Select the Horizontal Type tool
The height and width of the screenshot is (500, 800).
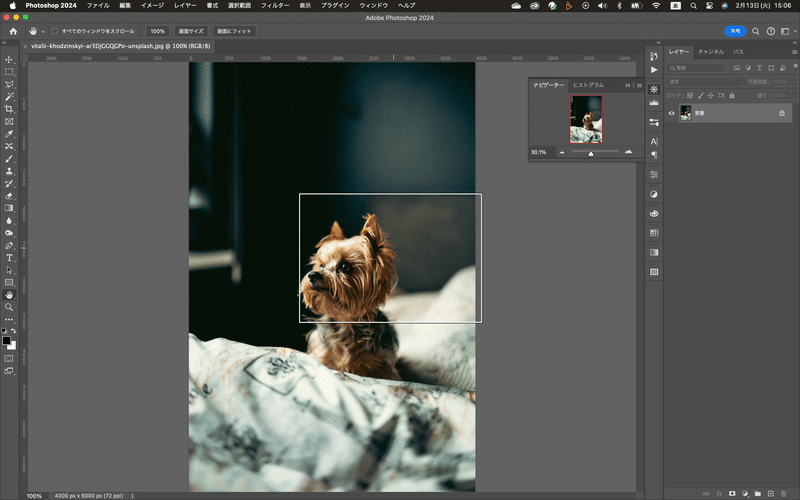click(9, 258)
